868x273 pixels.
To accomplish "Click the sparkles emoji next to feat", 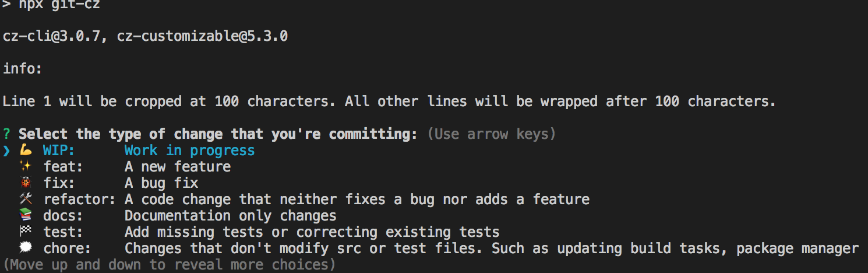I will pos(25,167).
